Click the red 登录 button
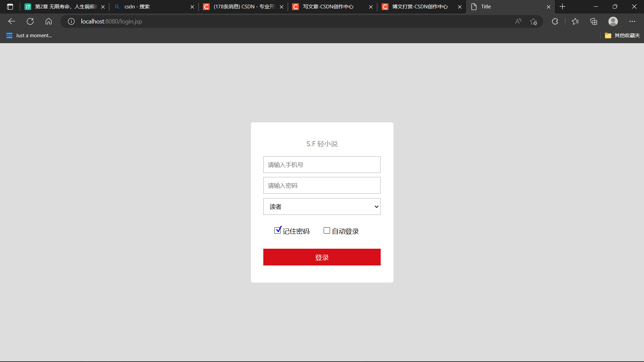 tap(322, 257)
